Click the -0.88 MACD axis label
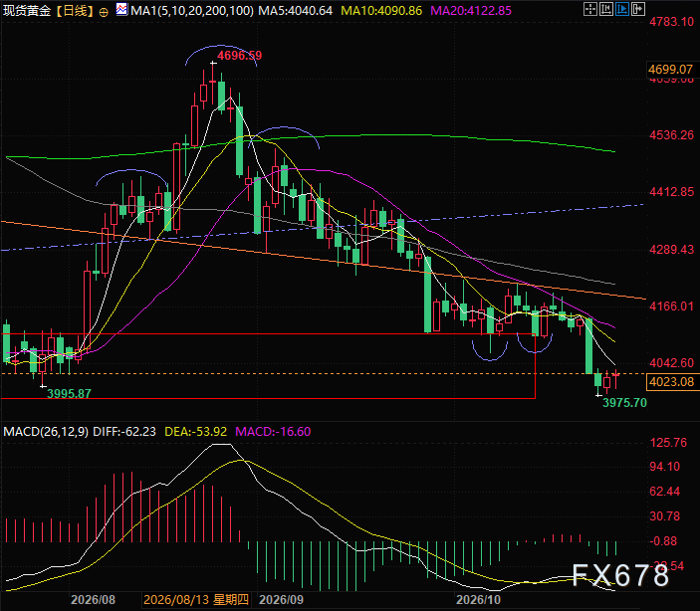700x611 pixels. pyautogui.click(x=664, y=541)
